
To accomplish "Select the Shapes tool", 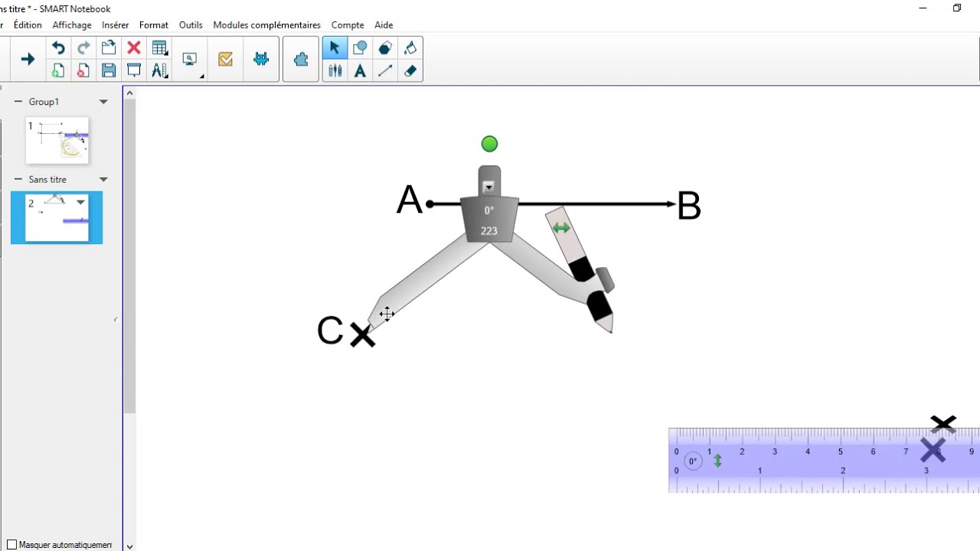I will pos(360,47).
